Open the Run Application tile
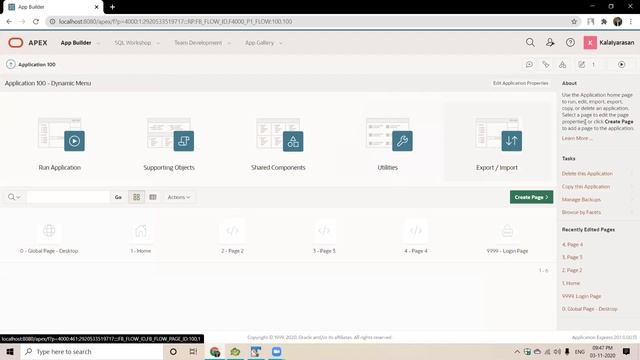This screenshot has width=640, height=360. point(60,143)
